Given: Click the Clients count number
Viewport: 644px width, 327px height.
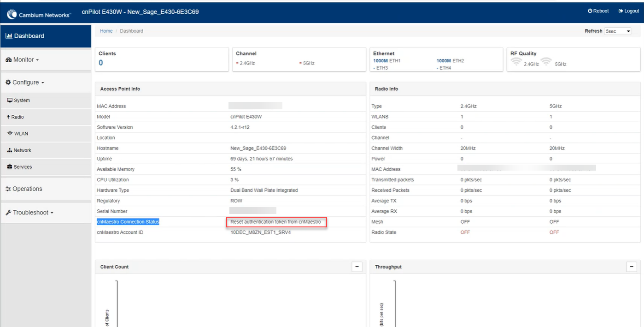Looking at the screenshot, I should pos(101,63).
